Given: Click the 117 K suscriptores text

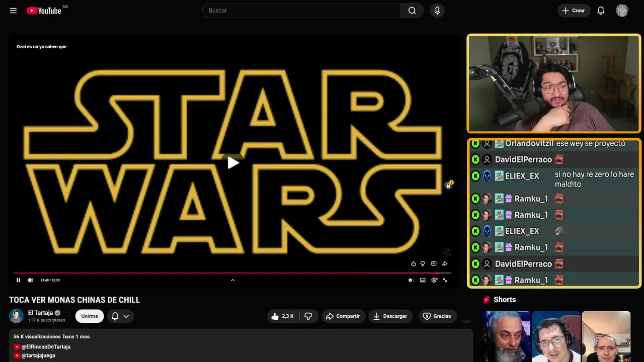Looking at the screenshot, I should click(47, 320).
